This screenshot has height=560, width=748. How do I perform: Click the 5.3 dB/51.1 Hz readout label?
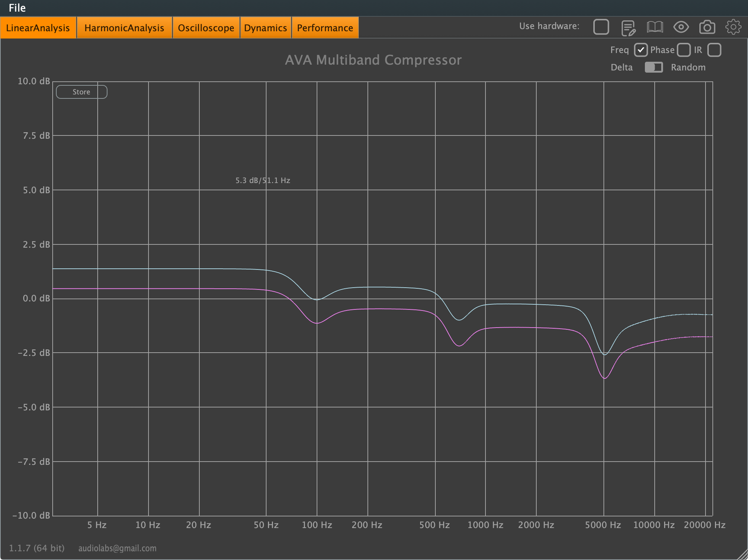tap(263, 180)
